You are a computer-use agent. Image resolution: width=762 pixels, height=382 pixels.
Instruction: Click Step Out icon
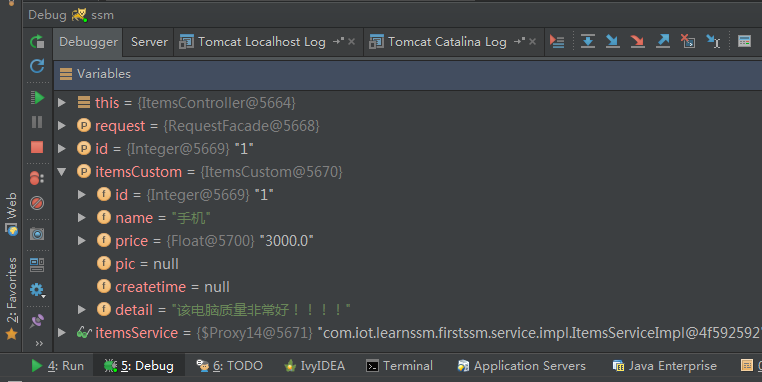tap(663, 41)
